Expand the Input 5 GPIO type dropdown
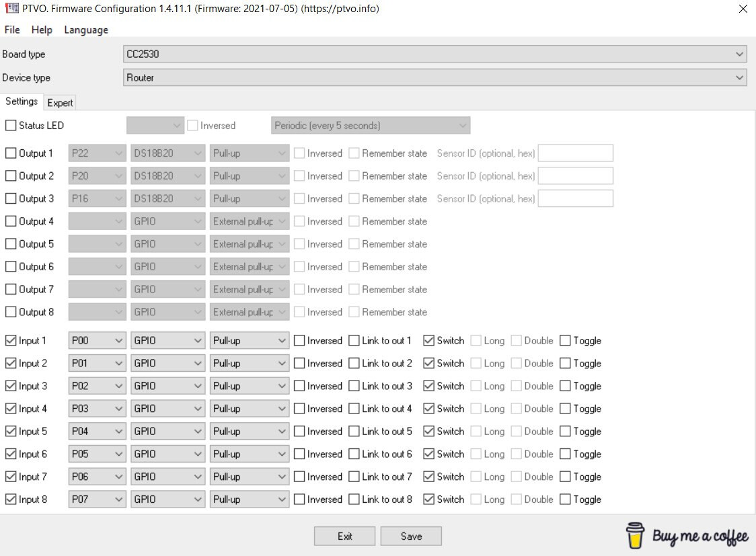This screenshot has width=756, height=556. (167, 431)
